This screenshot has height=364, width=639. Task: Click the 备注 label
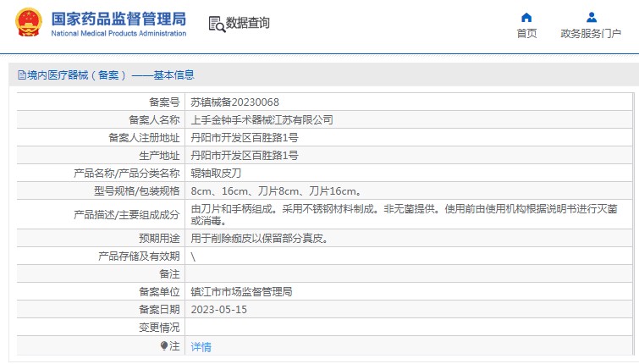169,274
